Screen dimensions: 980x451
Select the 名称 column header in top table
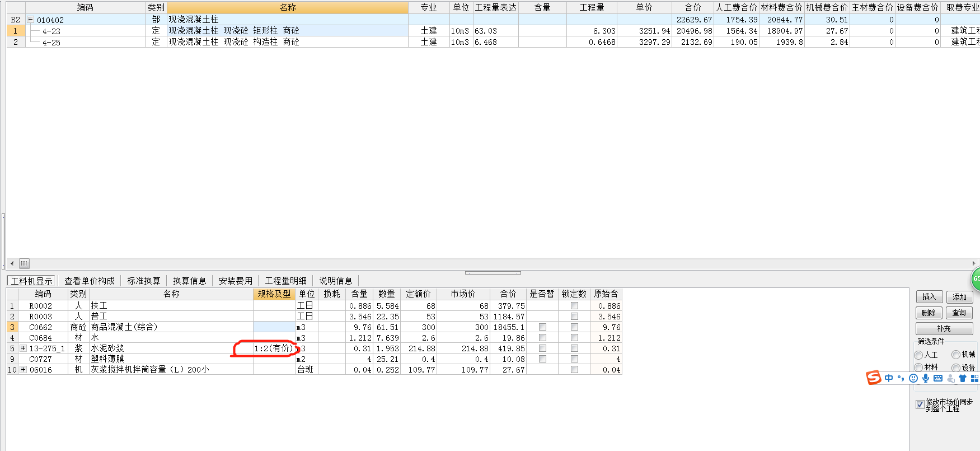288,8
